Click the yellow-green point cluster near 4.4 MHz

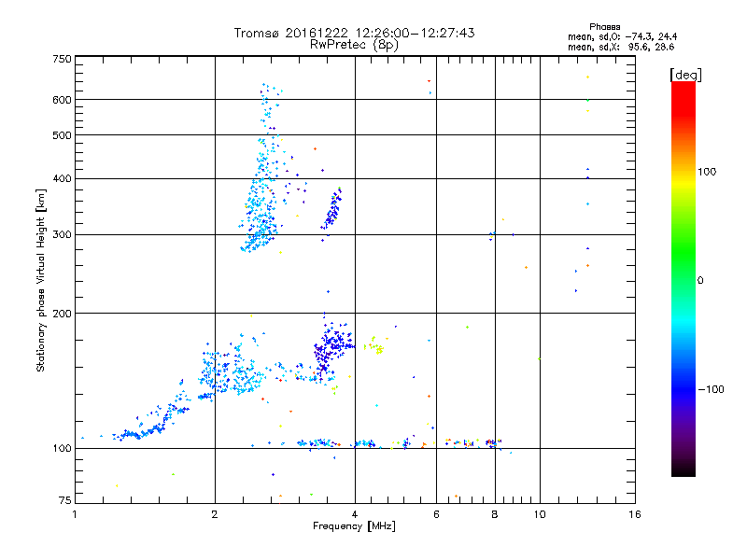tap(374, 345)
